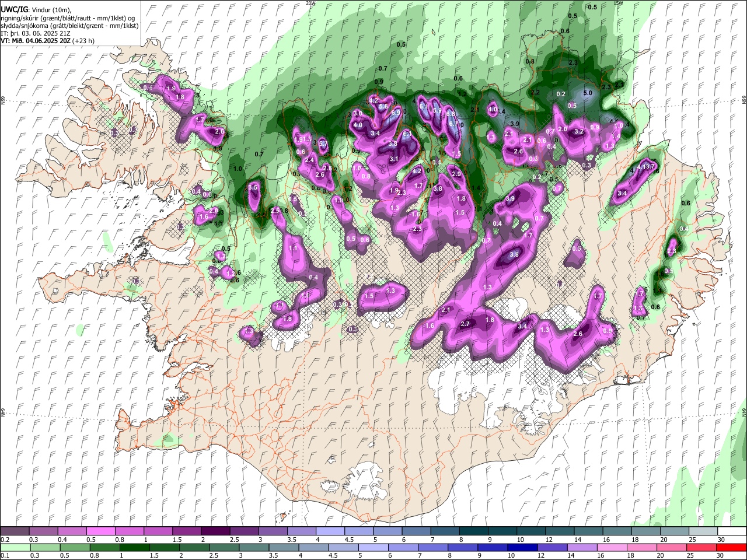Click the 'UWC/IG: Vindur (10m)' title text
This screenshot has width=747, height=560.
36,9
